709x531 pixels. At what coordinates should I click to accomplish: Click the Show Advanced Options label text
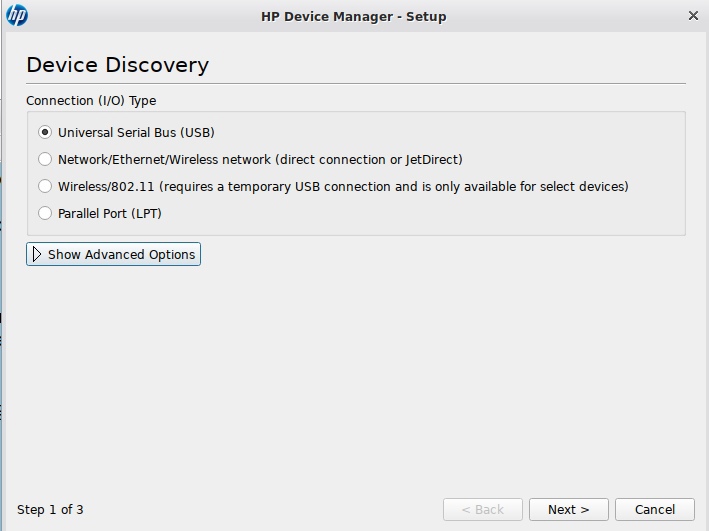(121, 254)
